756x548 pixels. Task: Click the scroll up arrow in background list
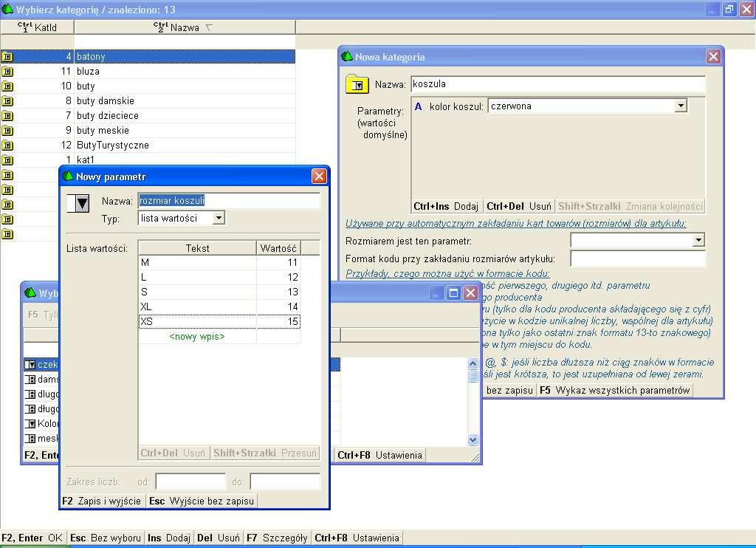coord(472,363)
